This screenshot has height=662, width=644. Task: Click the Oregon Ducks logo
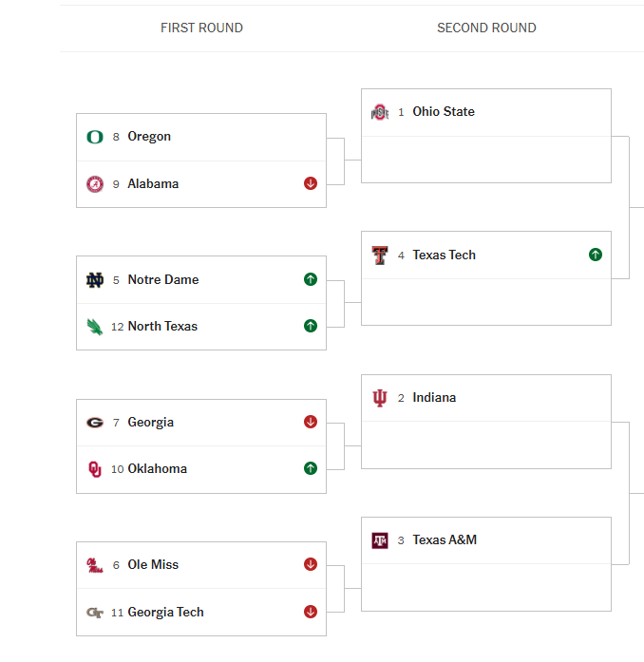[94, 137]
